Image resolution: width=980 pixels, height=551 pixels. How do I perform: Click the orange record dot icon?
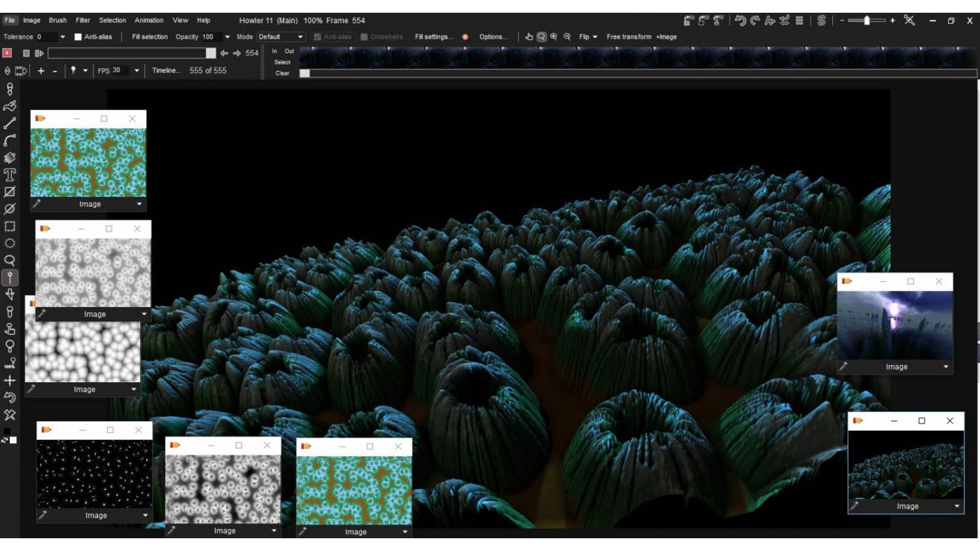465,37
